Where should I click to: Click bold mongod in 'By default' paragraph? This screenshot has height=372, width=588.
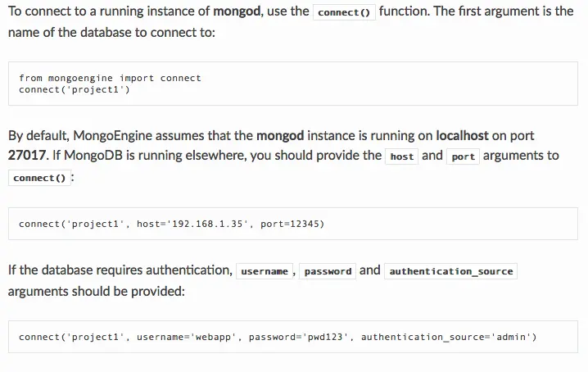pyautogui.click(x=278, y=135)
